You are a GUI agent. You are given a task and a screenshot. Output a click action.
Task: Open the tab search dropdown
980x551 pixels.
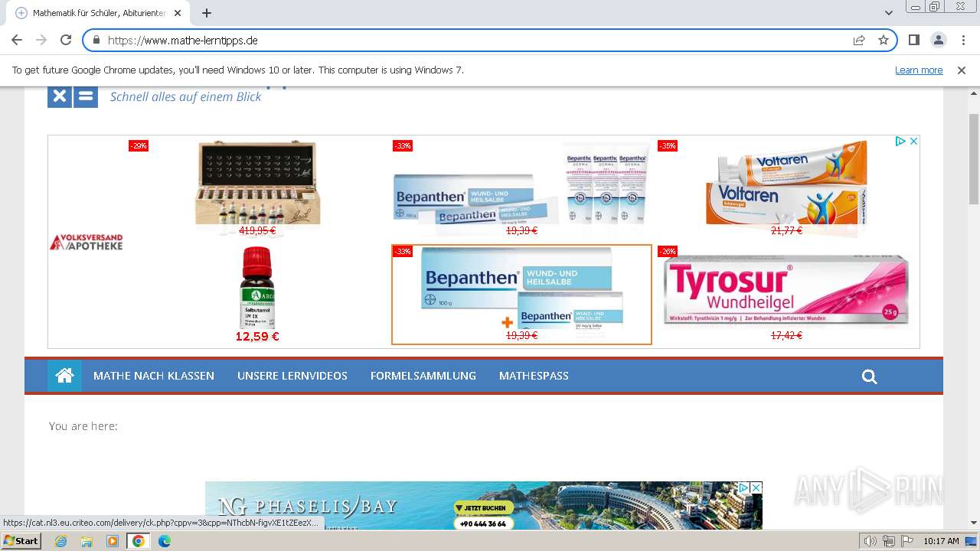889,13
